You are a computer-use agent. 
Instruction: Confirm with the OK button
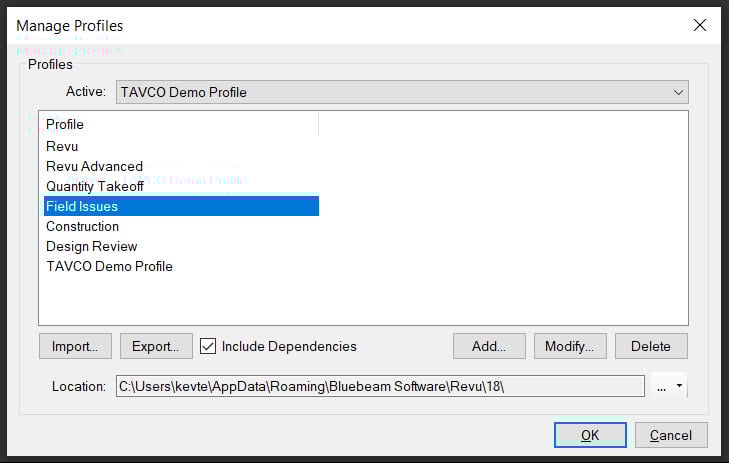(x=590, y=435)
